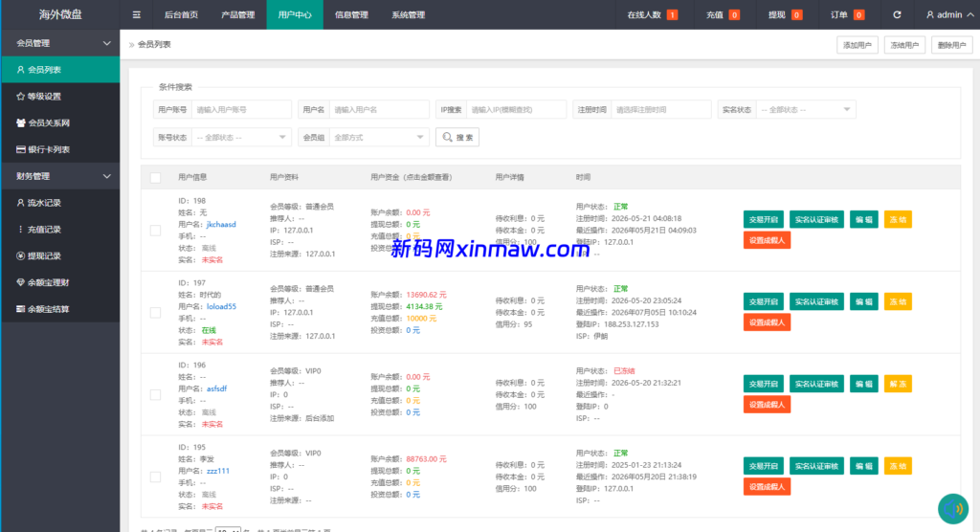This screenshot has height=532, width=980.
Task: Open the 账号状态 dropdown
Action: click(x=241, y=137)
